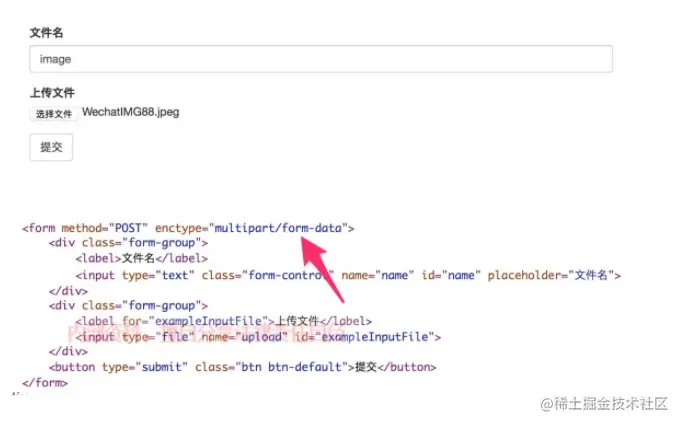The height and width of the screenshot is (426, 682).
Task: Click the method="POST" attribute in the form tag
Action: point(104,228)
